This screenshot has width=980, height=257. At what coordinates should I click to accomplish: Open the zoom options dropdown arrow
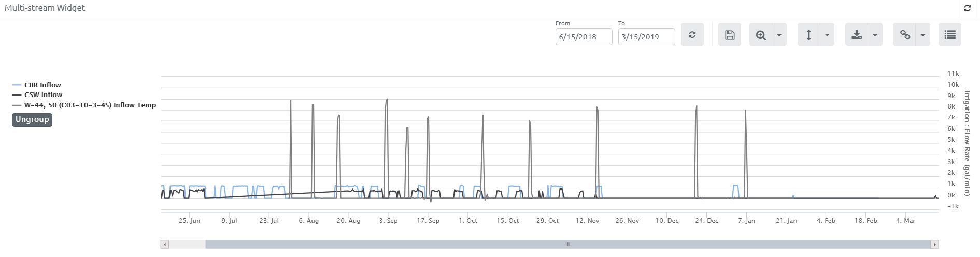(779, 35)
